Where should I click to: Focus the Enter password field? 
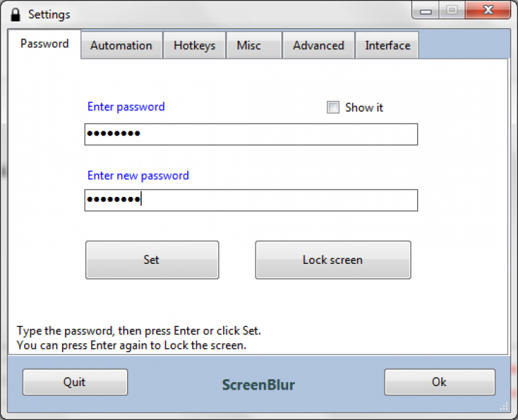[251, 134]
